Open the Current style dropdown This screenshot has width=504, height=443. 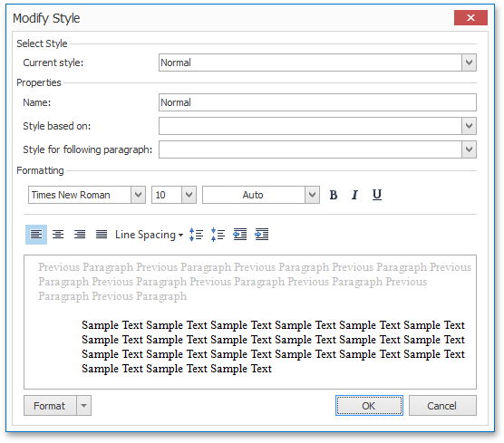click(x=469, y=63)
